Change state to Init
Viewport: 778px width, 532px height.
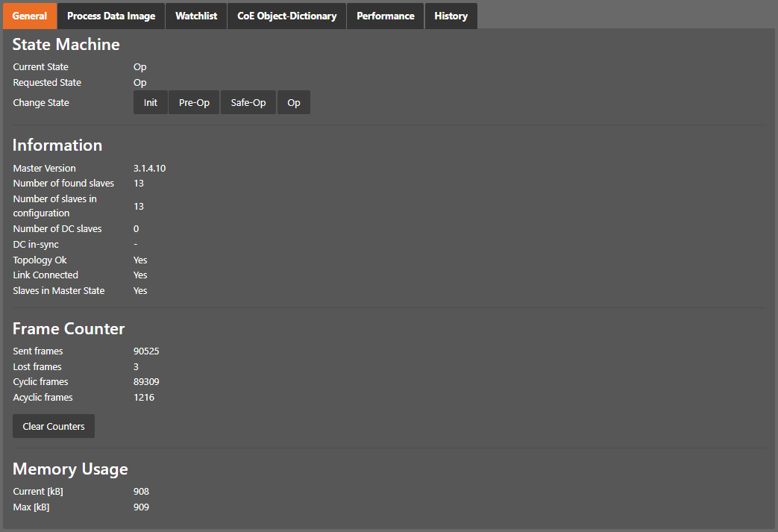(x=151, y=103)
